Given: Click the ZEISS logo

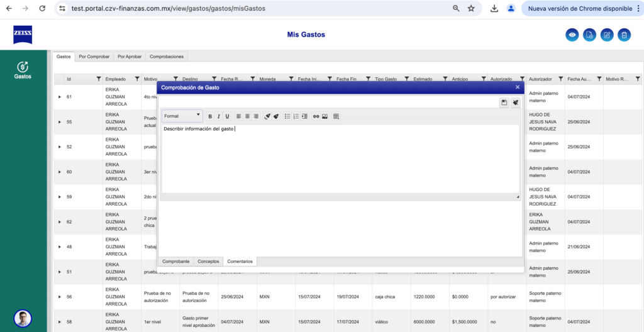Looking at the screenshot, I should [x=23, y=35].
